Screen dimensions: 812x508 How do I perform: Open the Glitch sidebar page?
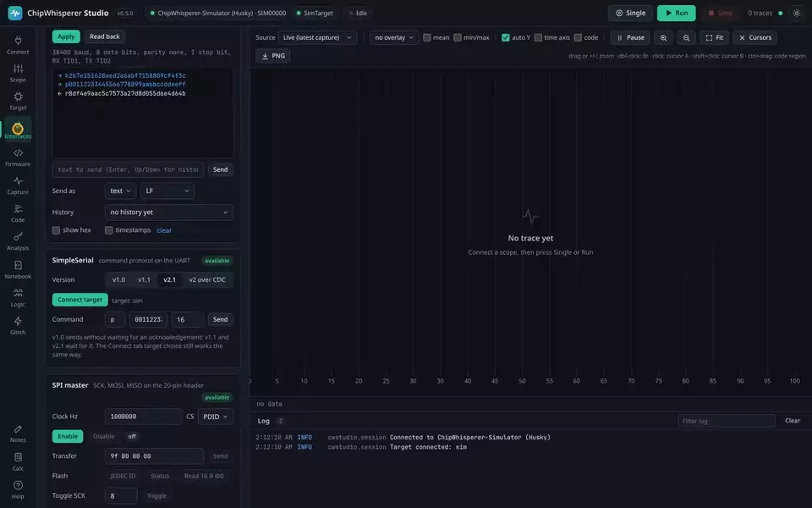(18, 325)
